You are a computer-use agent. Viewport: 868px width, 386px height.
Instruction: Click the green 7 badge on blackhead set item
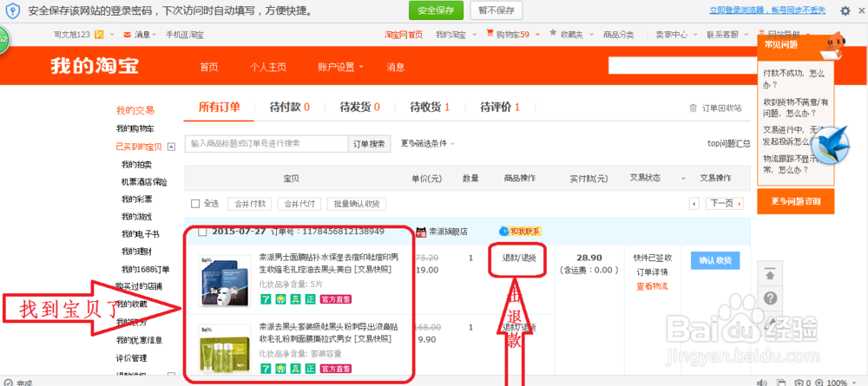coord(266,369)
